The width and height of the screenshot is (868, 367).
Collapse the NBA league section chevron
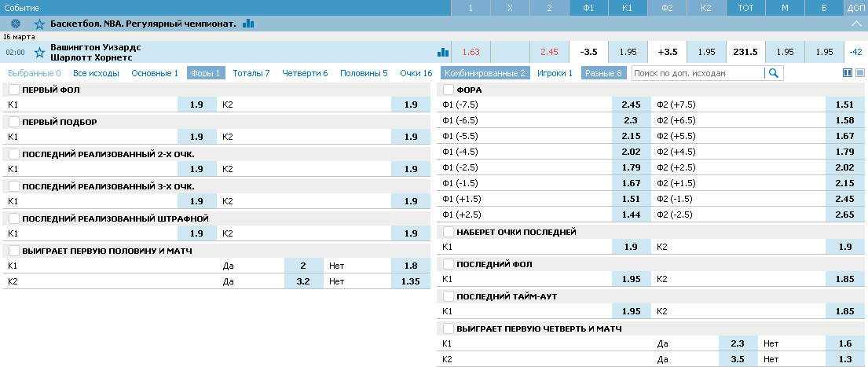[x=855, y=24]
